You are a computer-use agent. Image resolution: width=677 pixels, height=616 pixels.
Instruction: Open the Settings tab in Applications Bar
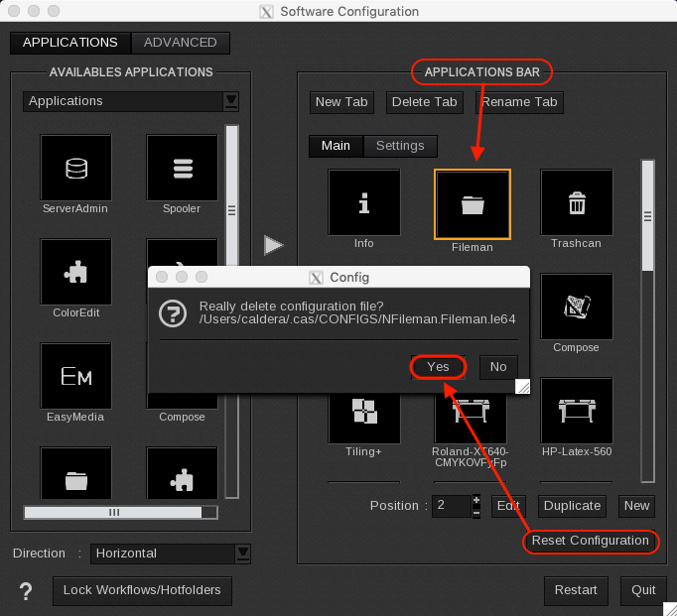pos(400,146)
